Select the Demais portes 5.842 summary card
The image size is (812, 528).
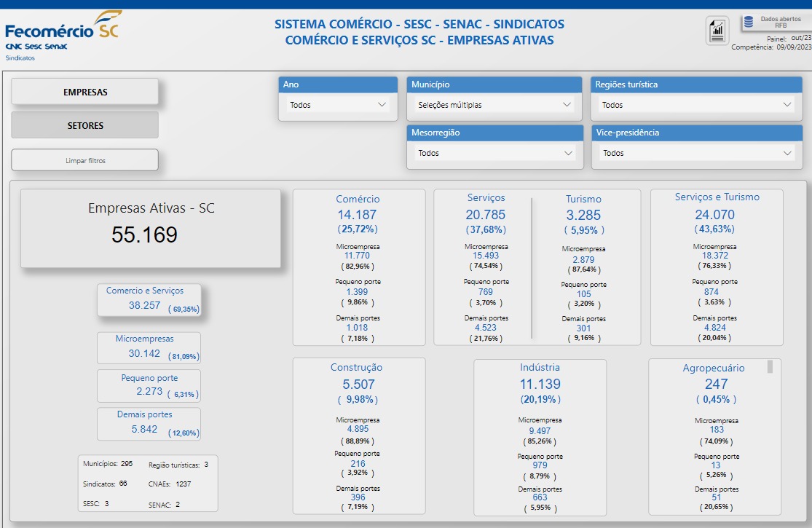click(149, 423)
